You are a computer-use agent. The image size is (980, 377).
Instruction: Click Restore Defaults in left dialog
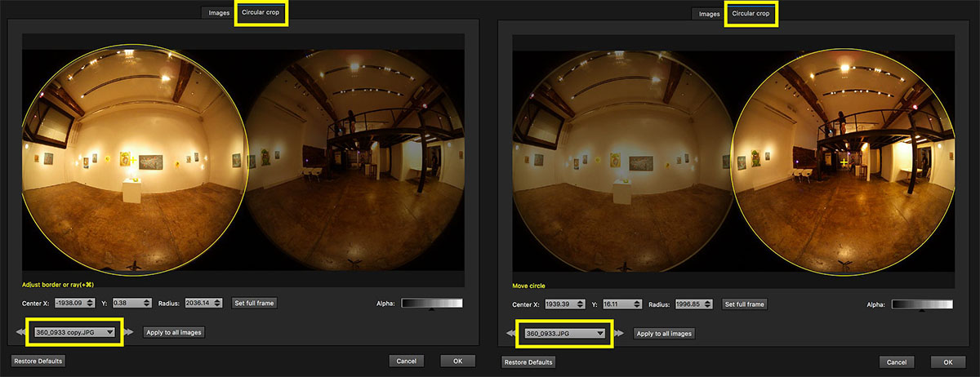coord(38,361)
